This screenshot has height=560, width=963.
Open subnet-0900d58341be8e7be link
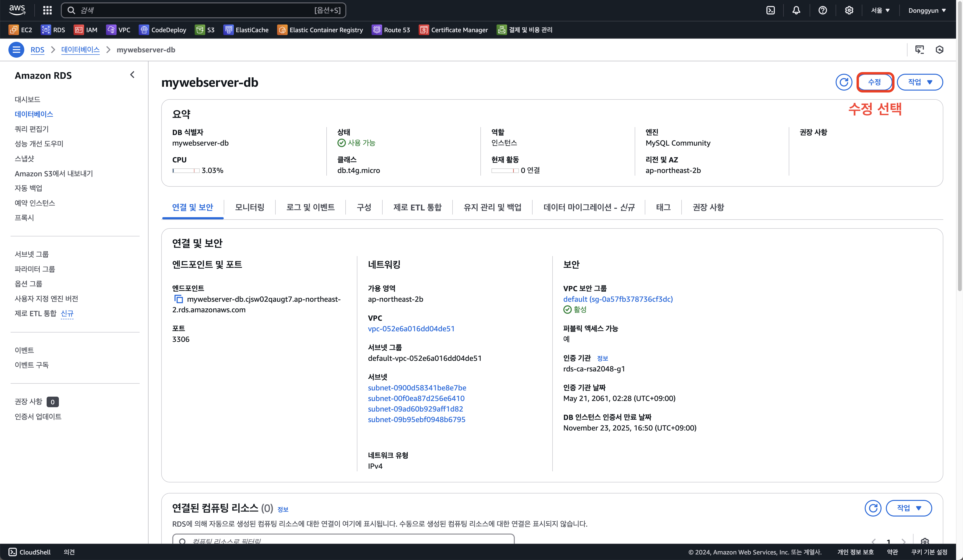417,388
